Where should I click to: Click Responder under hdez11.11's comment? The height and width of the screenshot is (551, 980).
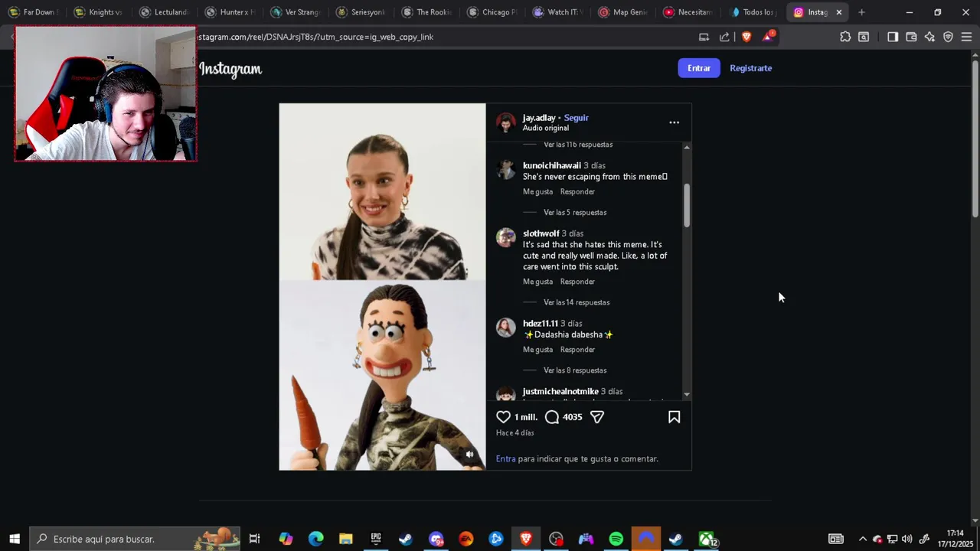pyautogui.click(x=577, y=350)
